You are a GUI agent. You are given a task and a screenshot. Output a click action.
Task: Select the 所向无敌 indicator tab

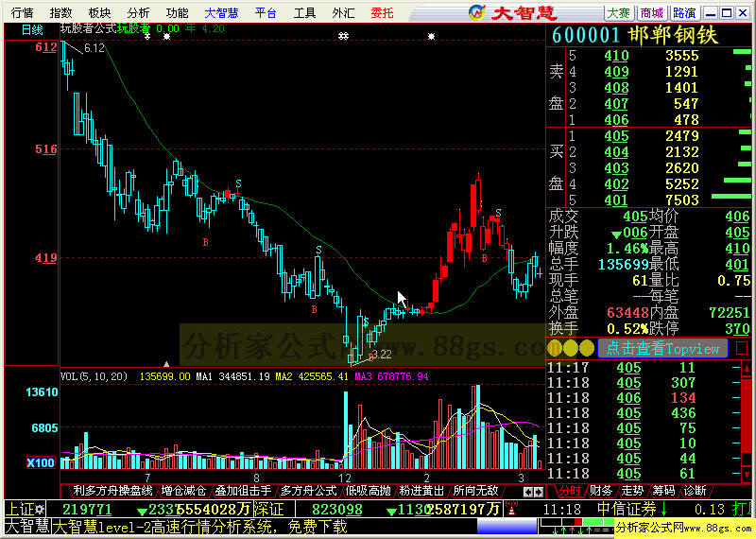pos(476,491)
